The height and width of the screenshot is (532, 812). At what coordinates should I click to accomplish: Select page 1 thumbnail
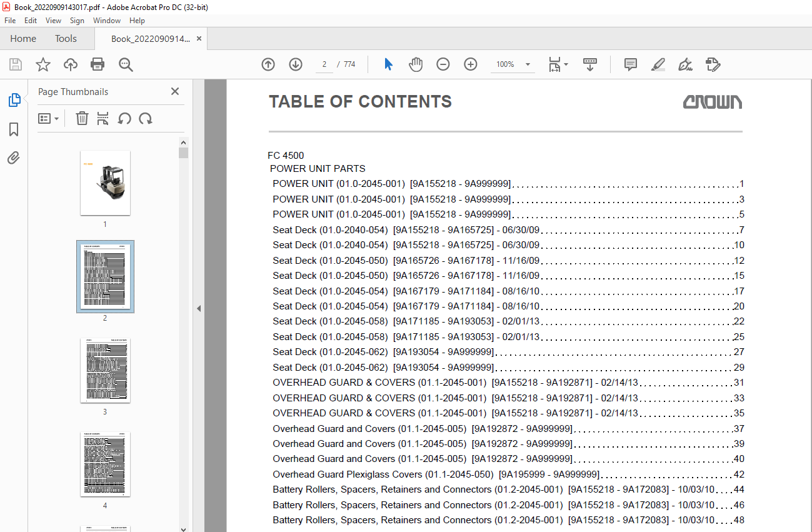(x=105, y=183)
